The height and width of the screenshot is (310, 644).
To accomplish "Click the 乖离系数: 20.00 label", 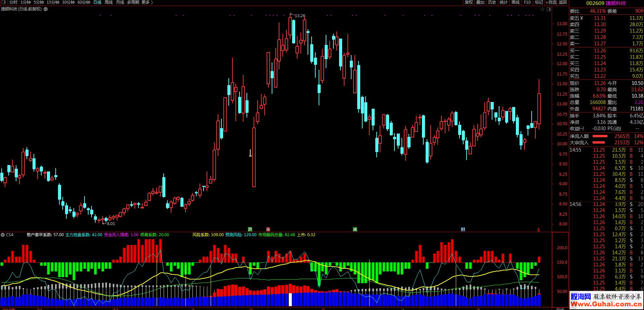I will coord(155,235).
